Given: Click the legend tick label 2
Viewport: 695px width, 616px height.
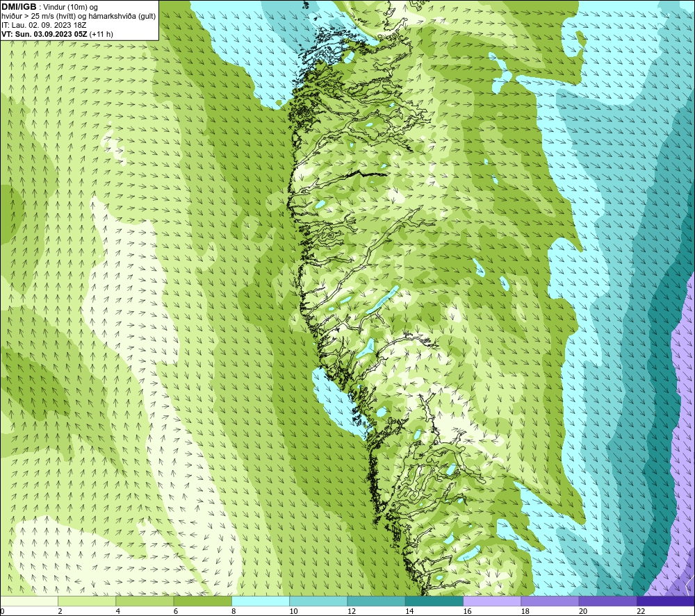Looking at the screenshot, I should tap(60, 611).
